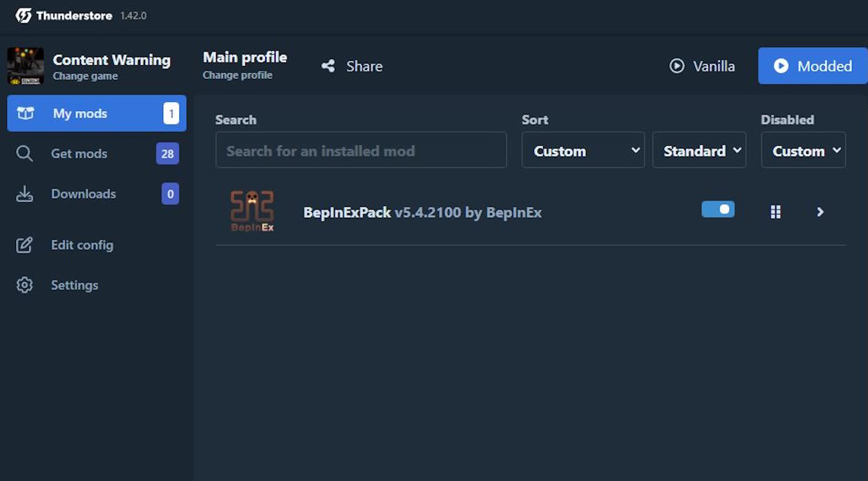
Task: Open Settings via the gear icon
Action: point(25,285)
